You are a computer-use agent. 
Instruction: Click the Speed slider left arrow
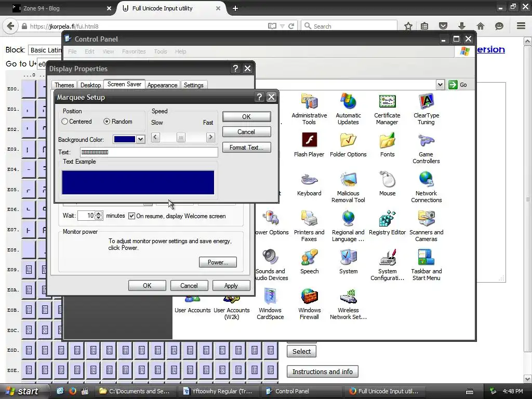click(x=155, y=137)
